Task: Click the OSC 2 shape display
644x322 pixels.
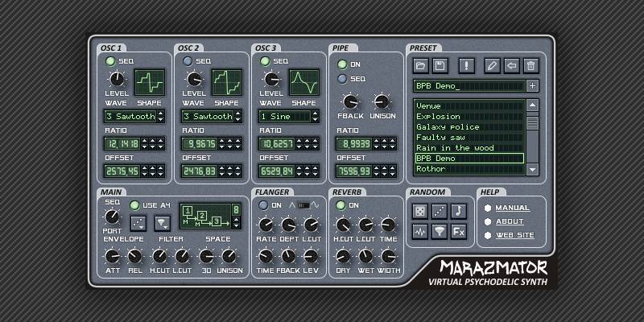Action: (227, 83)
